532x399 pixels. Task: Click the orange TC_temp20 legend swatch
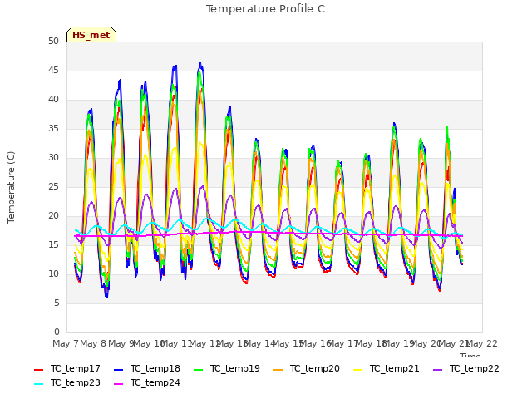[278, 369]
